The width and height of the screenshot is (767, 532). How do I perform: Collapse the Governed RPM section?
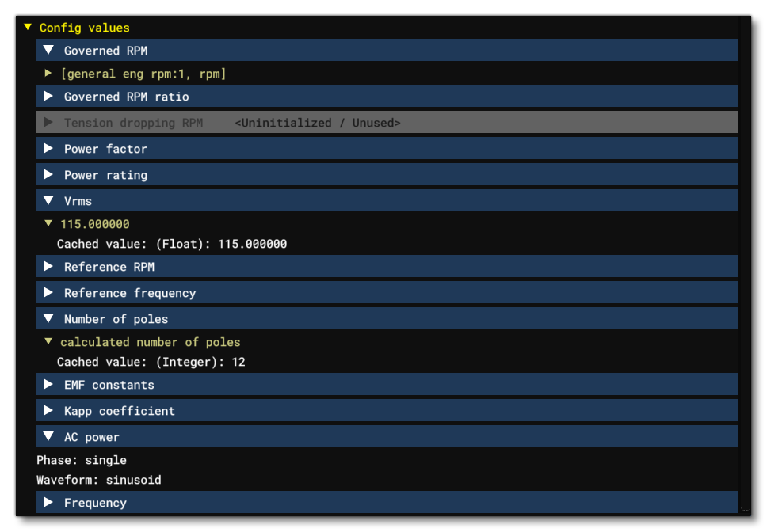click(48, 50)
